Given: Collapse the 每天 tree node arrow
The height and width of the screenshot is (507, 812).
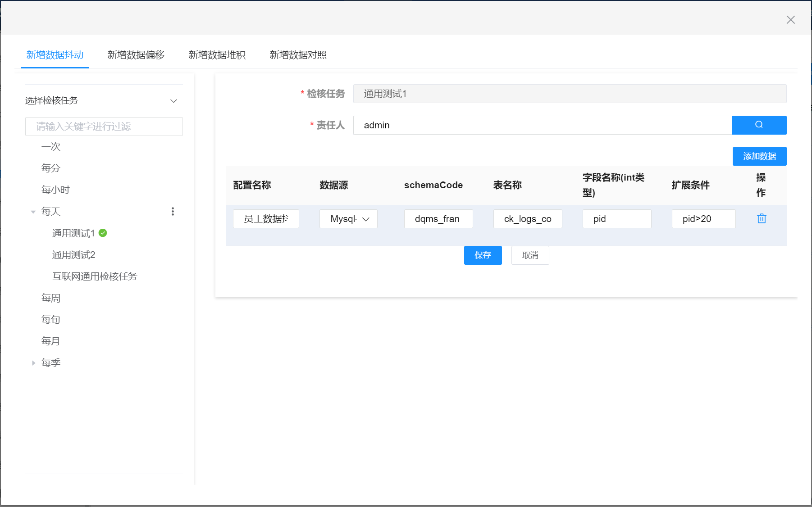Looking at the screenshot, I should click(x=33, y=212).
